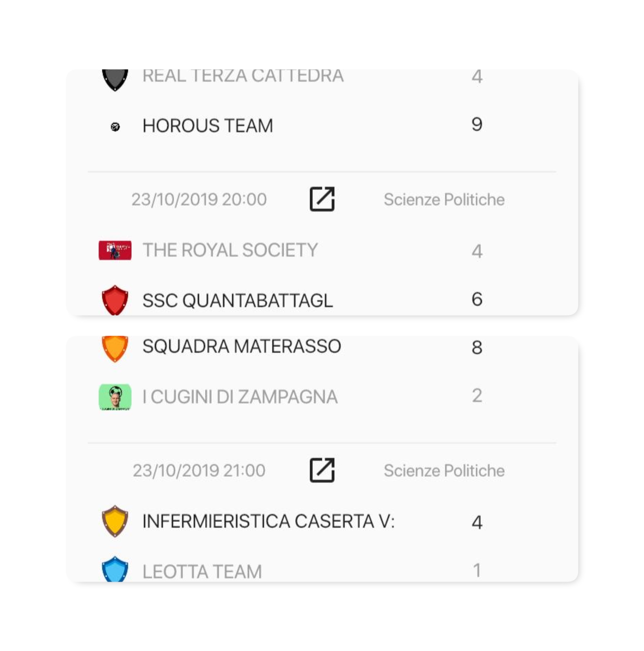Image resolution: width=644 pixels, height=651 pixels.
Task: Click the blue Leotta Team shield
Action: [x=115, y=569]
